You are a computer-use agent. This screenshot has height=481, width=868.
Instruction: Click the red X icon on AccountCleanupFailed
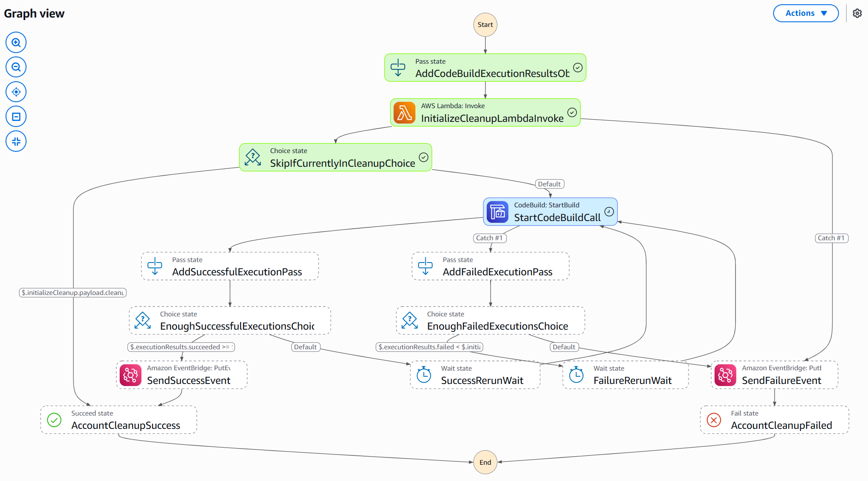714,420
